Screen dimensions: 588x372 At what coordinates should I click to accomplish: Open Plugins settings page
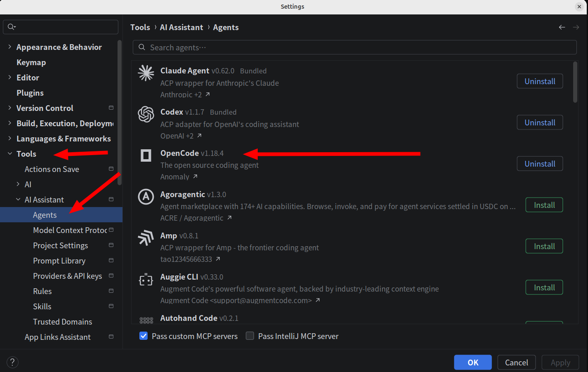pos(30,93)
